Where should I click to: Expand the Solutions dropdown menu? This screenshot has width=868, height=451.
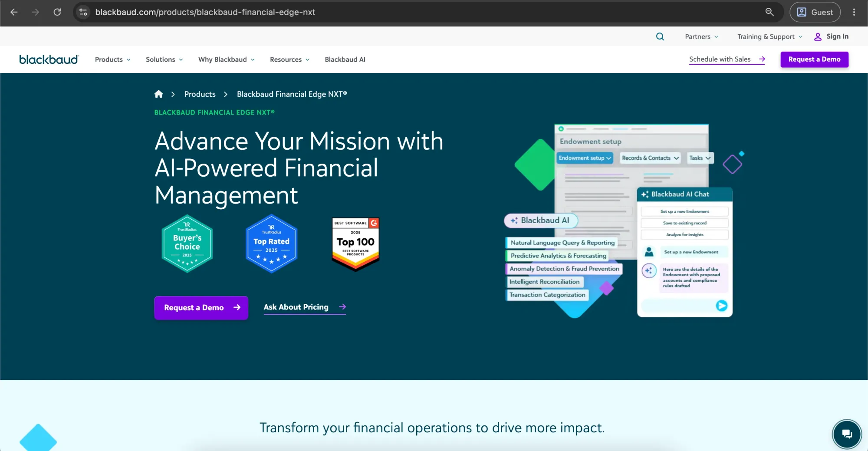coord(164,59)
